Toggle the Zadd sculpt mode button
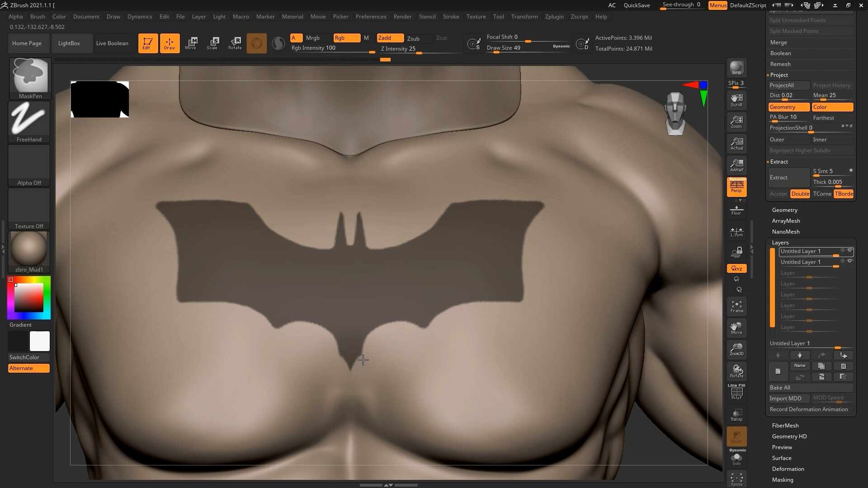This screenshot has height=488, width=868. (390, 38)
